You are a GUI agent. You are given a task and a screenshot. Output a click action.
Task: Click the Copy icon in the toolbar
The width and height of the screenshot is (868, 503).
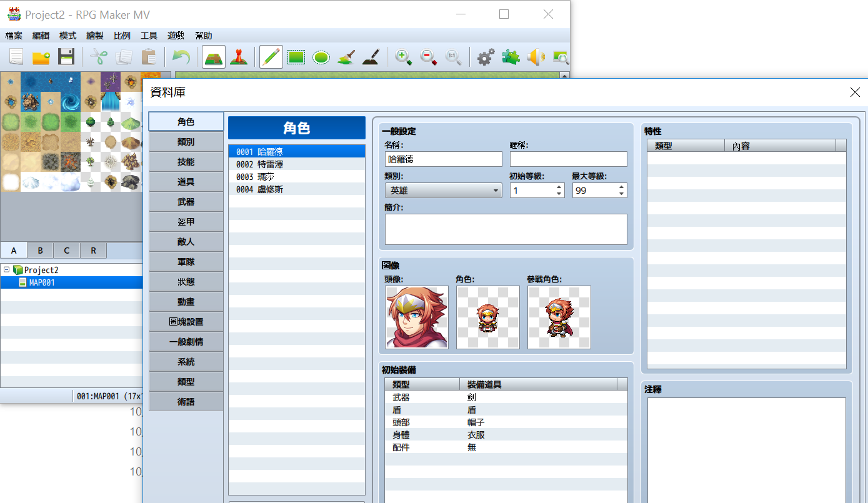(124, 57)
